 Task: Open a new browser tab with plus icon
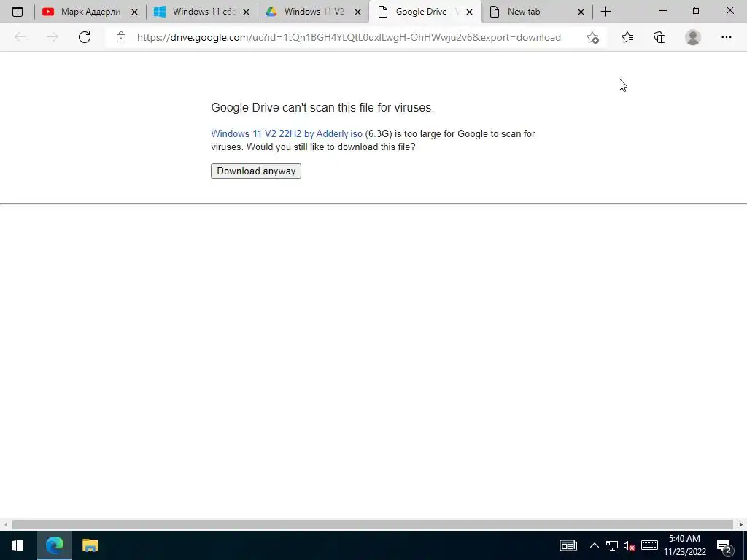pos(606,12)
